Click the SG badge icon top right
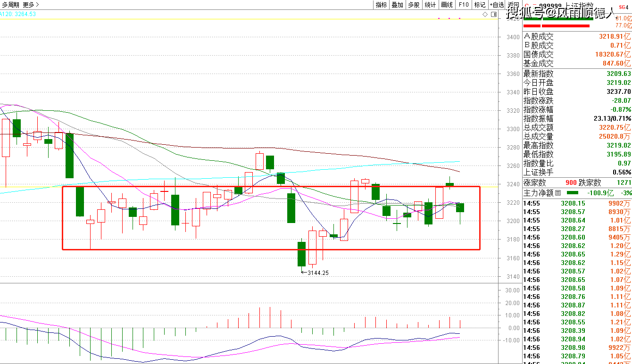The height and width of the screenshot is (364, 632). point(624,5)
